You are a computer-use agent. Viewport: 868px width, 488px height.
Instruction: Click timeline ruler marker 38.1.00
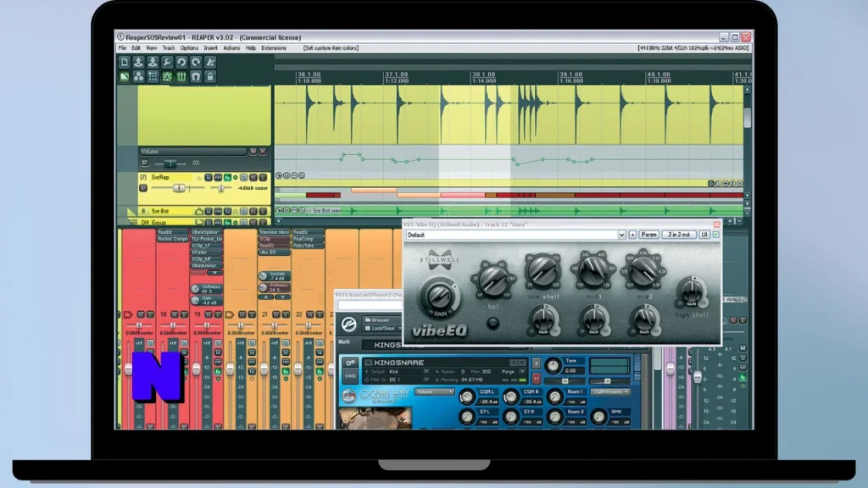pos(484,75)
